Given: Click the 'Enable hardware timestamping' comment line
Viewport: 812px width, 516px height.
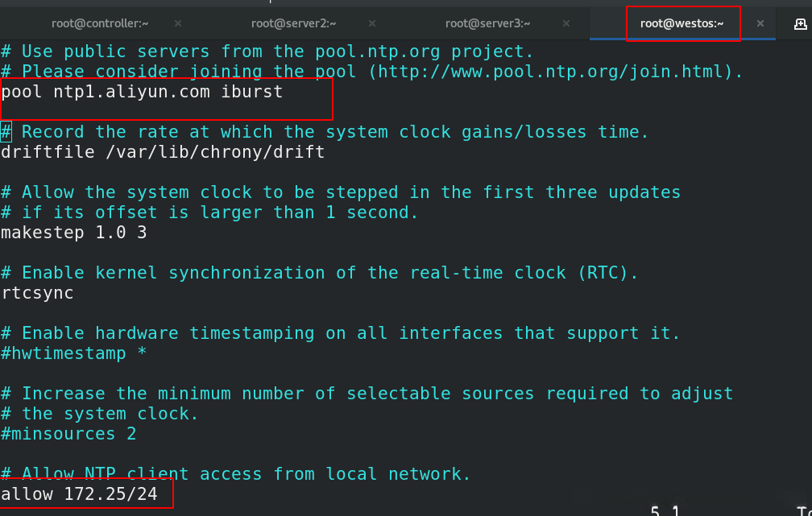Looking at the screenshot, I should pyautogui.click(x=341, y=333).
